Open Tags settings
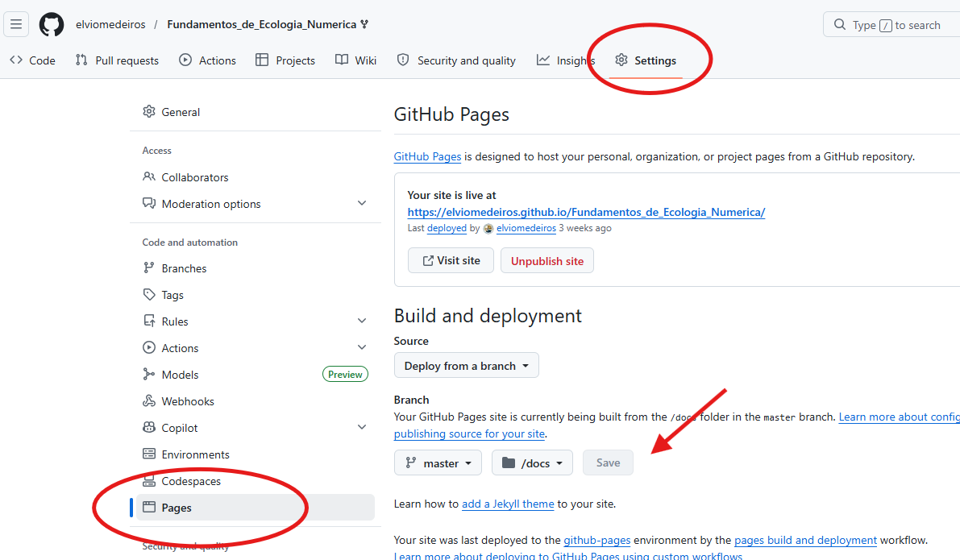 (256, 294)
